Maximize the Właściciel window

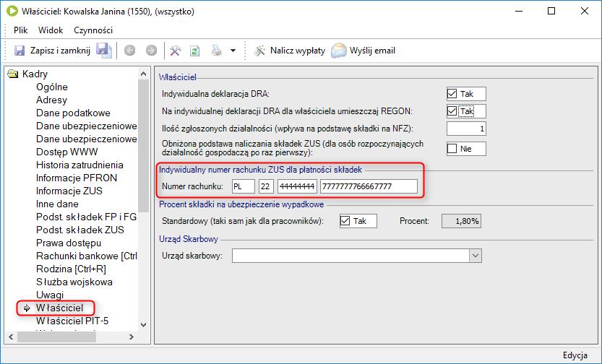click(551, 11)
